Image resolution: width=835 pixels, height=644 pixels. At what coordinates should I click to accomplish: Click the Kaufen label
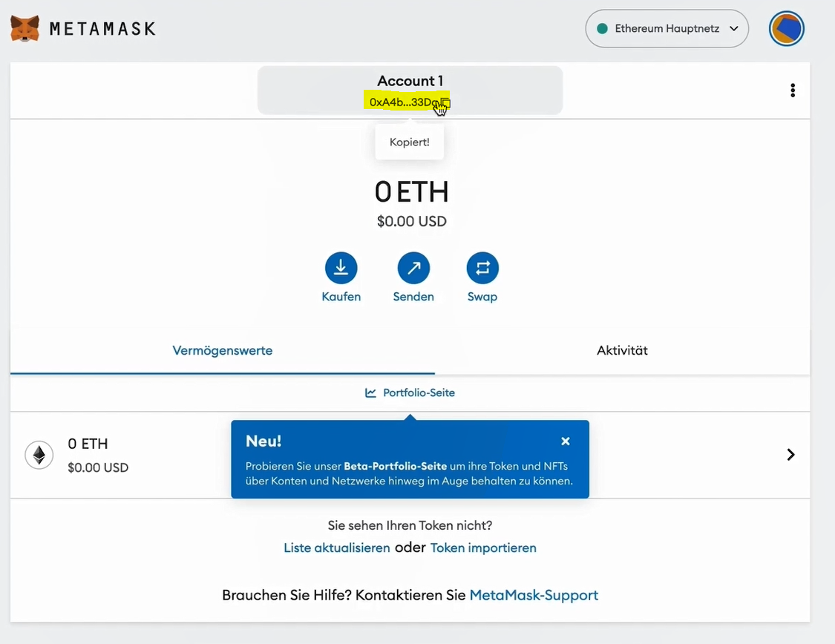point(341,297)
